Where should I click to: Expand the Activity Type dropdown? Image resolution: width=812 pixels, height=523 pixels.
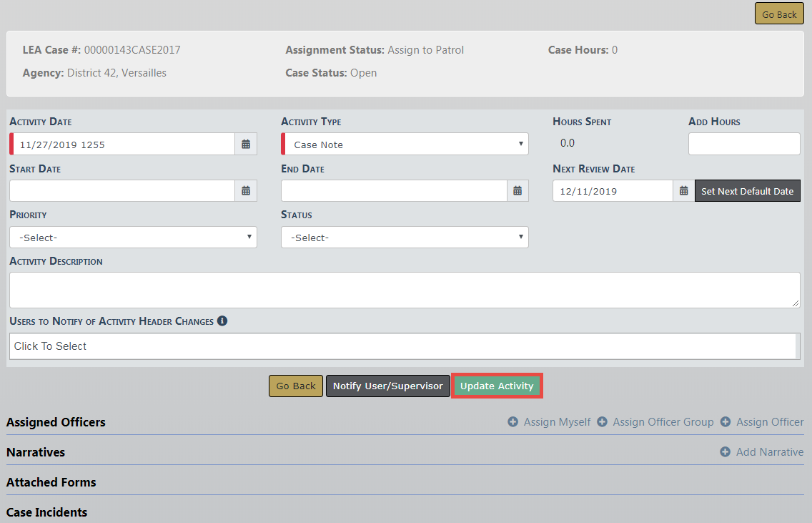[406, 145]
